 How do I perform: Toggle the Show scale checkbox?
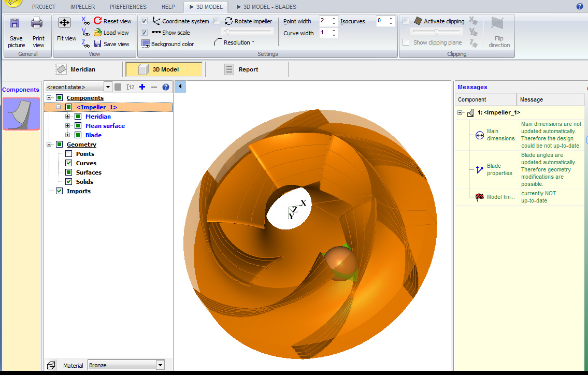(x=145, y=32)
